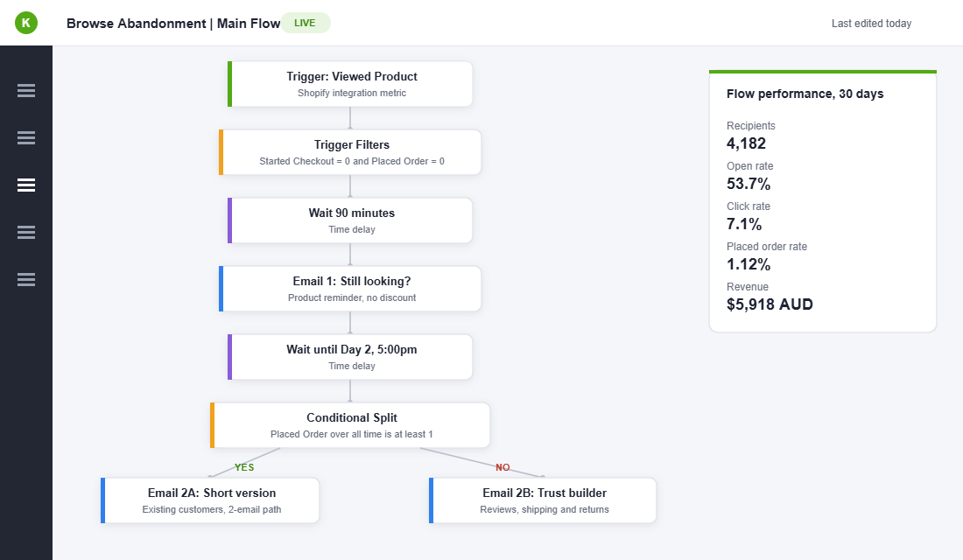The height and width of the screenshot is (560, 963).
Task: Open the Conditional Split node
Action: click(350, 425)
